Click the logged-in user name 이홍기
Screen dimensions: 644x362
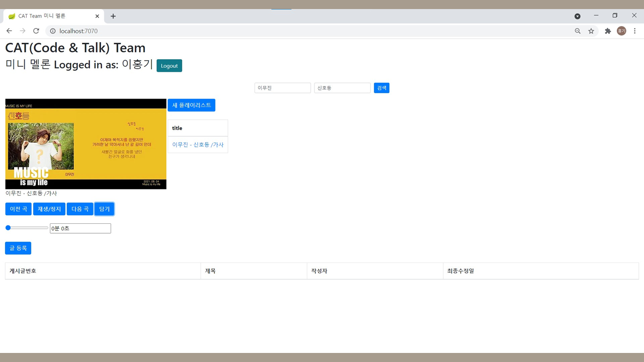pyautogui.click(x=137, y=64)
